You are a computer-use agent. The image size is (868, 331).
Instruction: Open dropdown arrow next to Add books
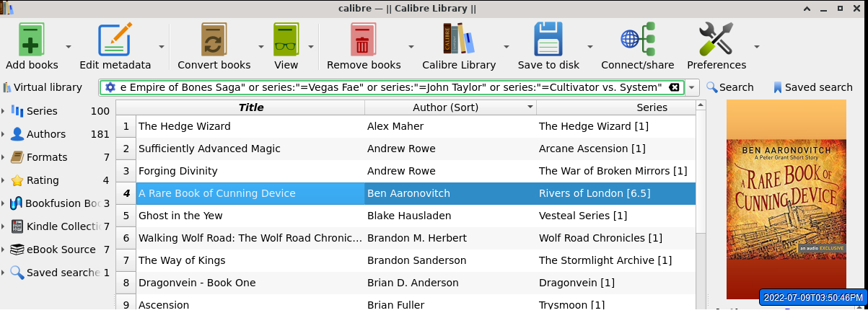click(69, 47)
